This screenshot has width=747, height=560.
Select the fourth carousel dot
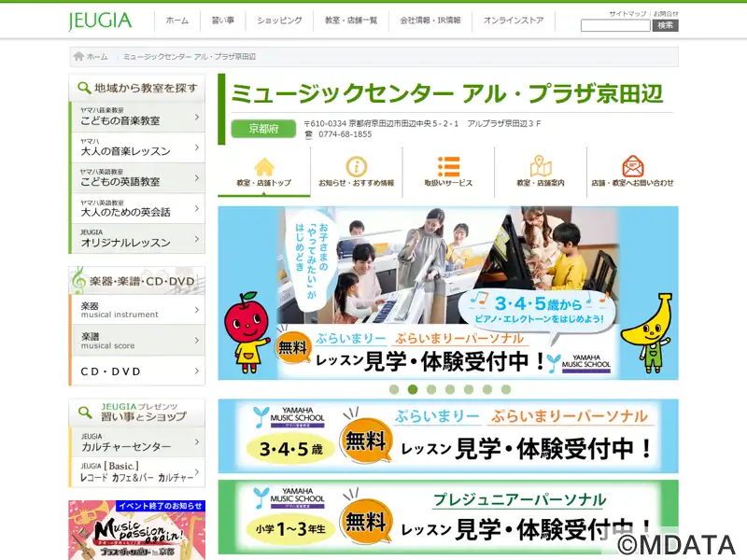click(x=450, y=389)
